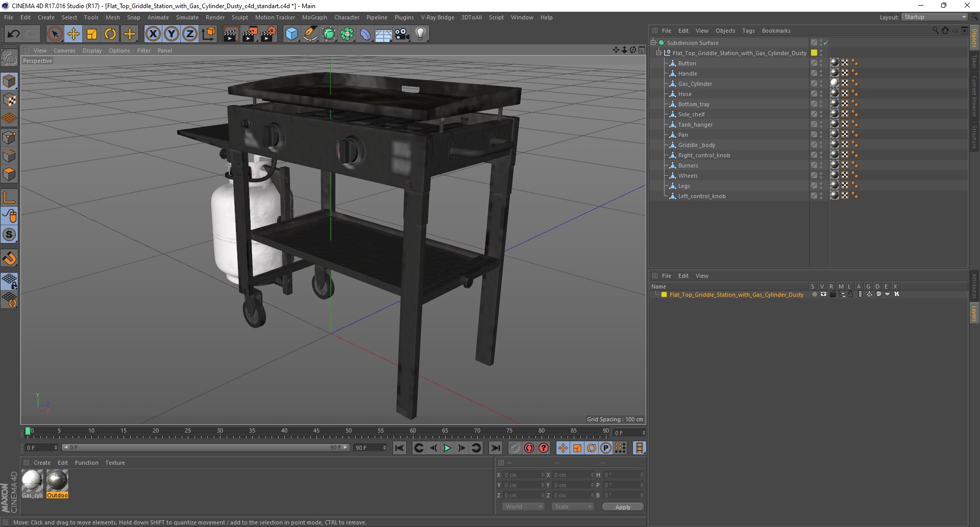Toggle layer solo dot in Layers panel
Viewport: 980px width, 527px height.
814,294
